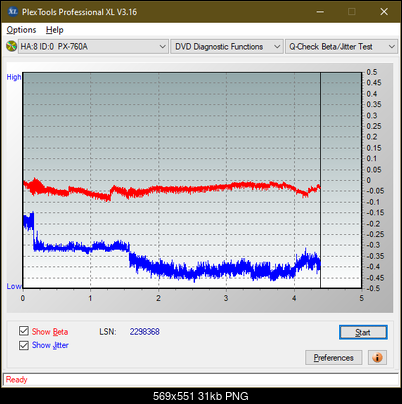This screenshot has height=404, width=402.
Task: Click the High label on jitter axis
Action: click(14, 77)
